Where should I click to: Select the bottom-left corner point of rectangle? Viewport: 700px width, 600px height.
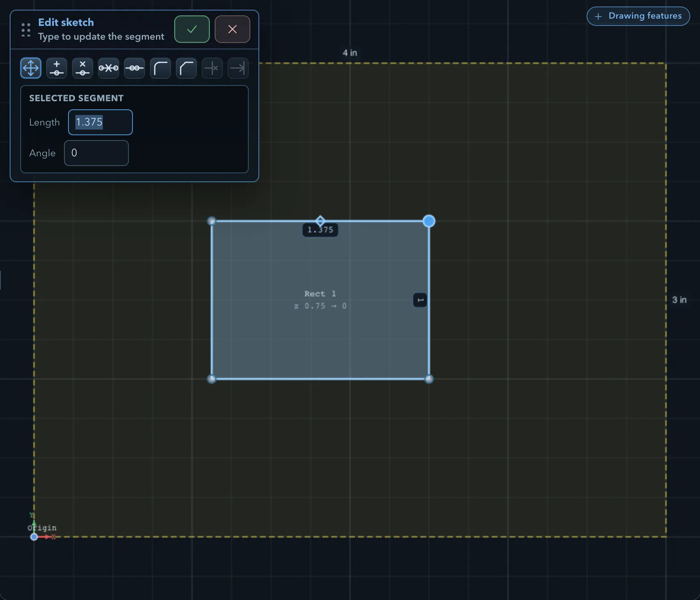tap(211, 379)
